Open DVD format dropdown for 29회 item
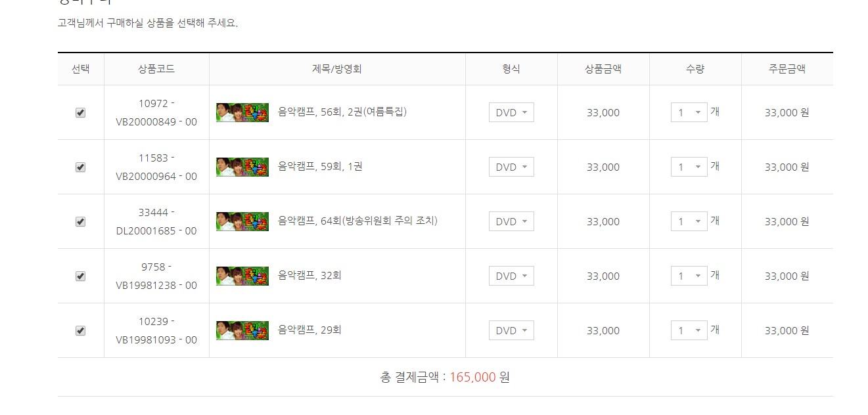 pos(511,330)
